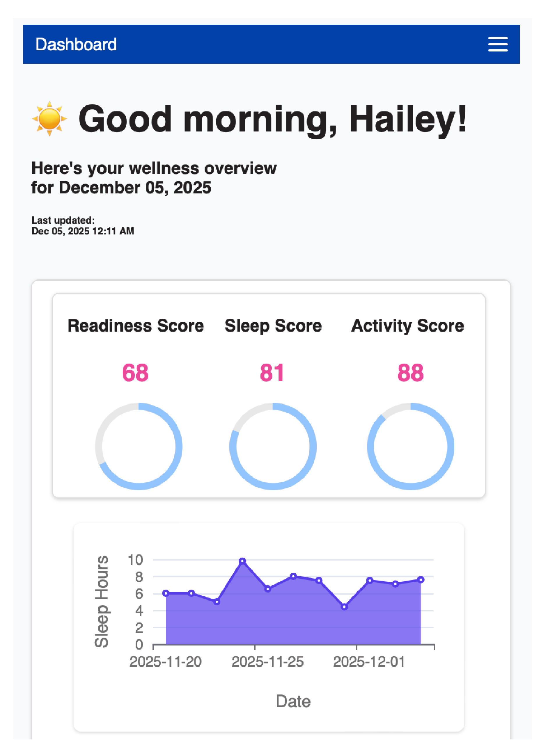This screenshot has height=756, width=548.
Task: Click the Dashboard title in the header
Action: [x=76, y=44]
